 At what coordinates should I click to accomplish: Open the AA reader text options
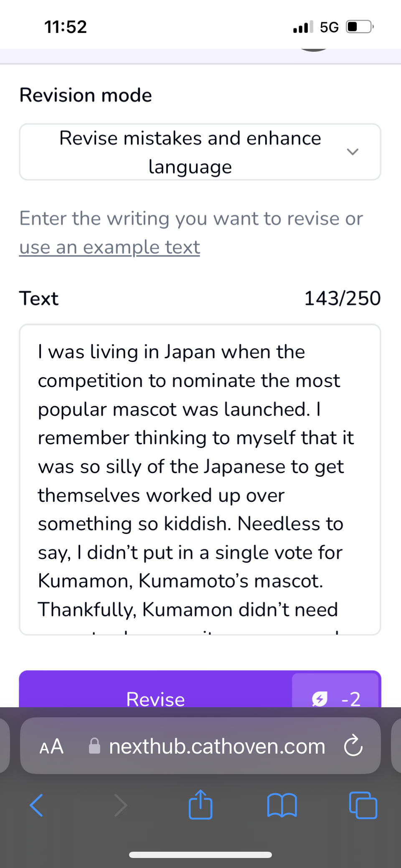click(51, 746)
